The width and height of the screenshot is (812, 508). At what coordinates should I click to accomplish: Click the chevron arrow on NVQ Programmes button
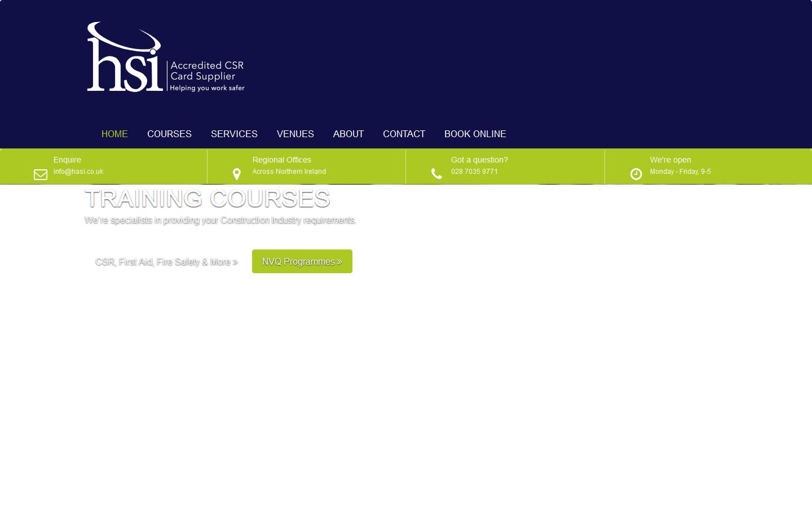339,261
